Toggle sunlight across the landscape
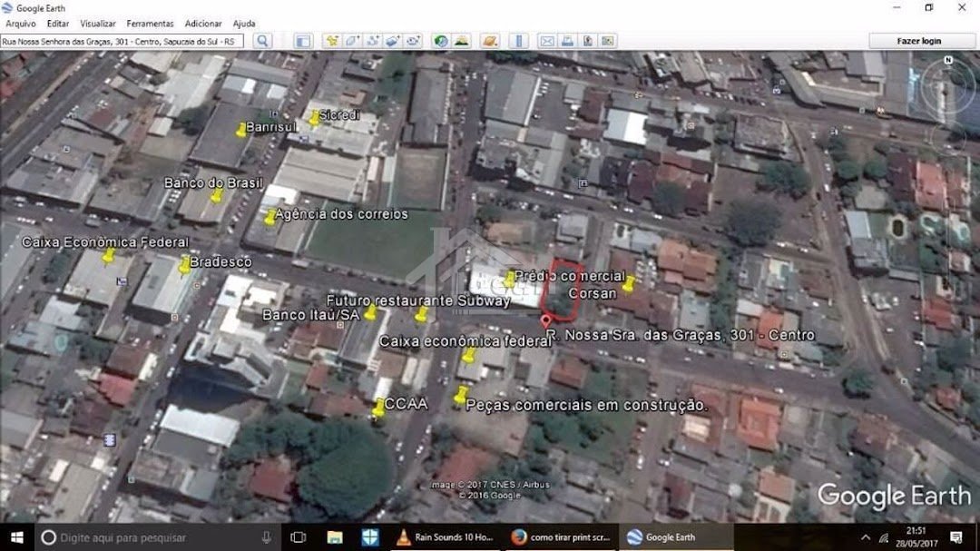The image size is (980, 551). 462,41
